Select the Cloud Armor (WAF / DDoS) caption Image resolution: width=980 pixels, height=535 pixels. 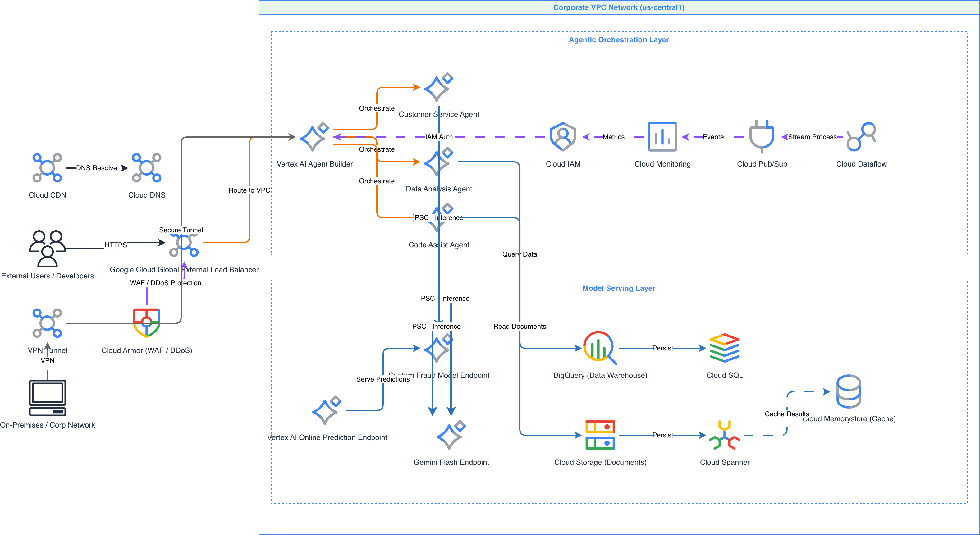click(x=146, y=350)
